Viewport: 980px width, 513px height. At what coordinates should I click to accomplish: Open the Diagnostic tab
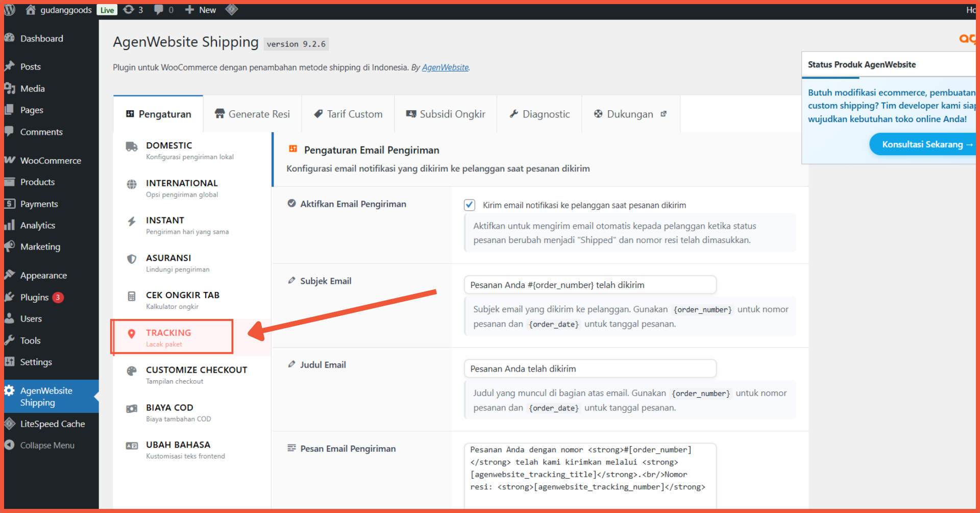point(540,114)
